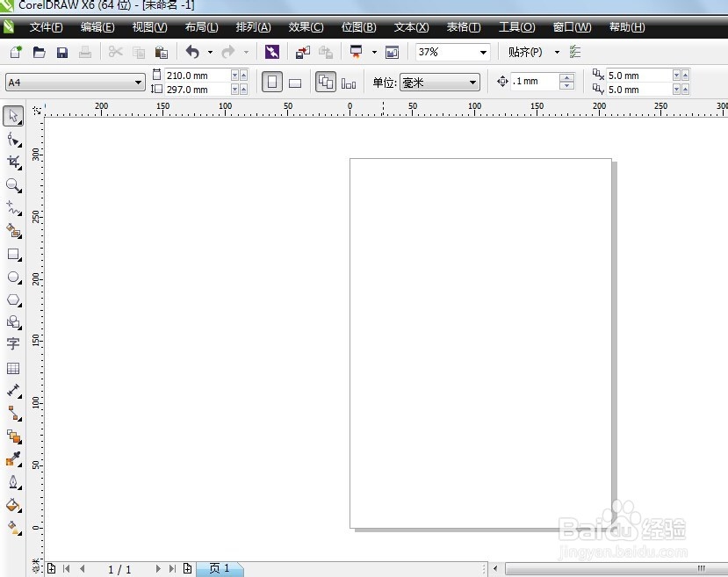Select the Color eyedropper tool

point(13,459)
